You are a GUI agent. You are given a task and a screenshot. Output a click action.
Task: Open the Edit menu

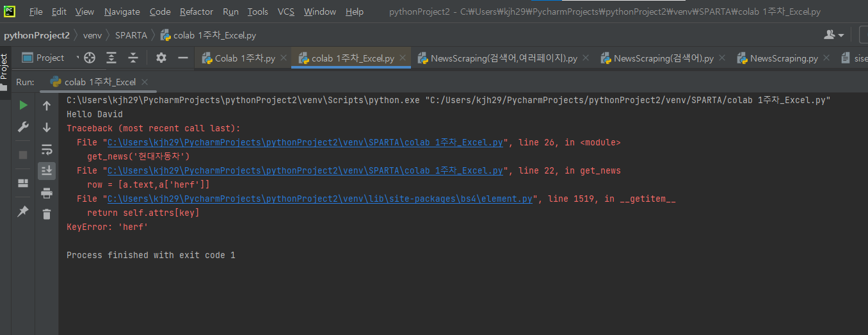tap(59, 12)
